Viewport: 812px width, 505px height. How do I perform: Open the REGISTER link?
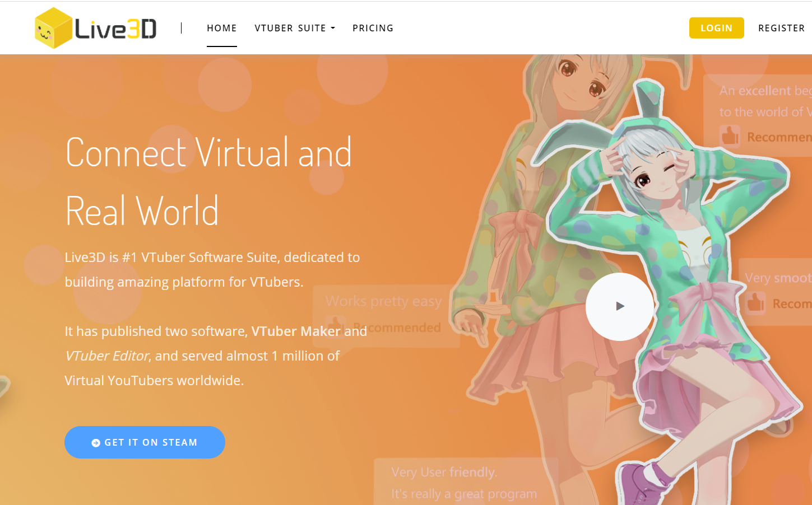pos(781,27)
